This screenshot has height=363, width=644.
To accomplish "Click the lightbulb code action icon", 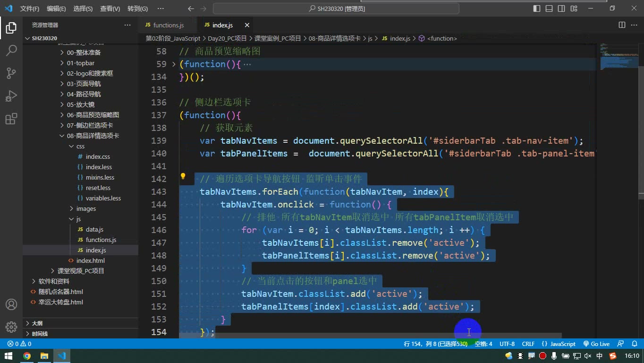I will pos(183,177).
